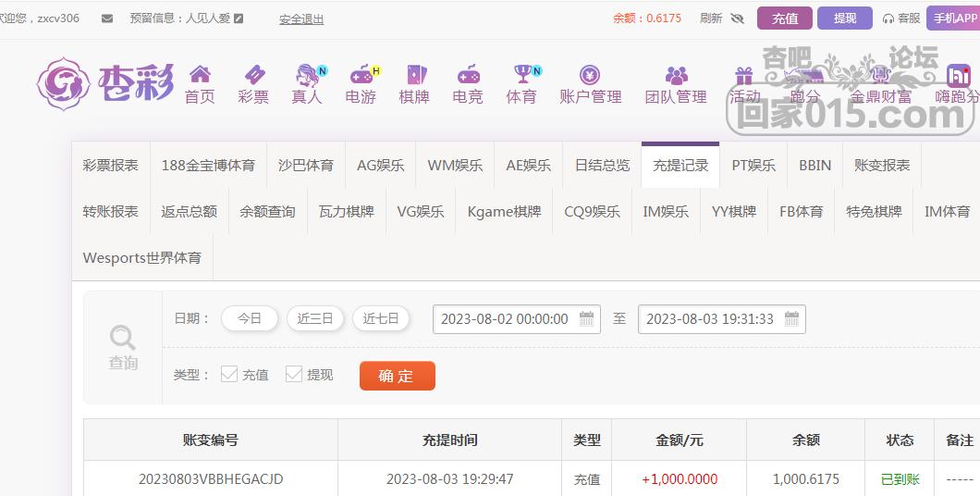Toggle the 提现 type checkbox
The height and width of the screenshot is (496, 980).
[x=294, y=374]
